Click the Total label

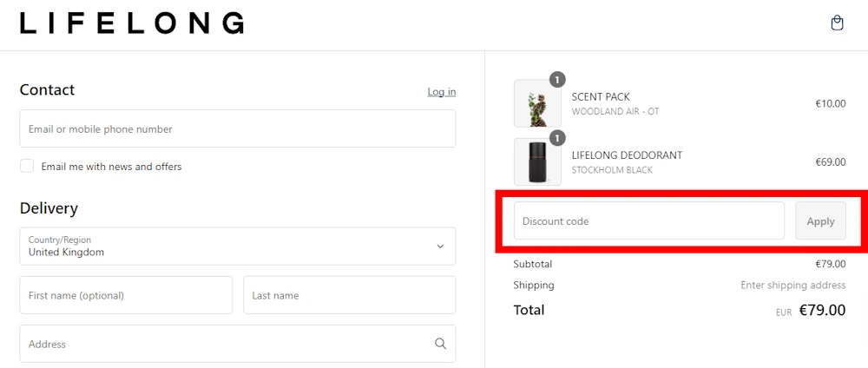[x=529, y=310]
